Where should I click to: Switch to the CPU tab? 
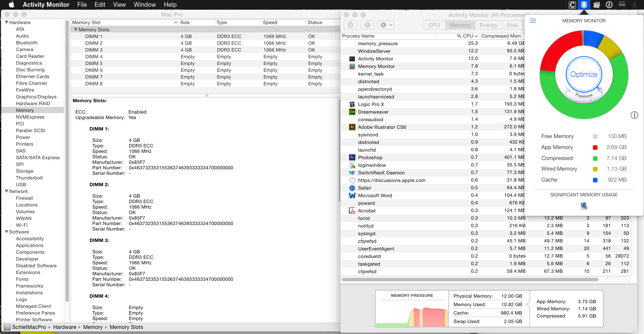pyautogui.click(x=434, y=25)
